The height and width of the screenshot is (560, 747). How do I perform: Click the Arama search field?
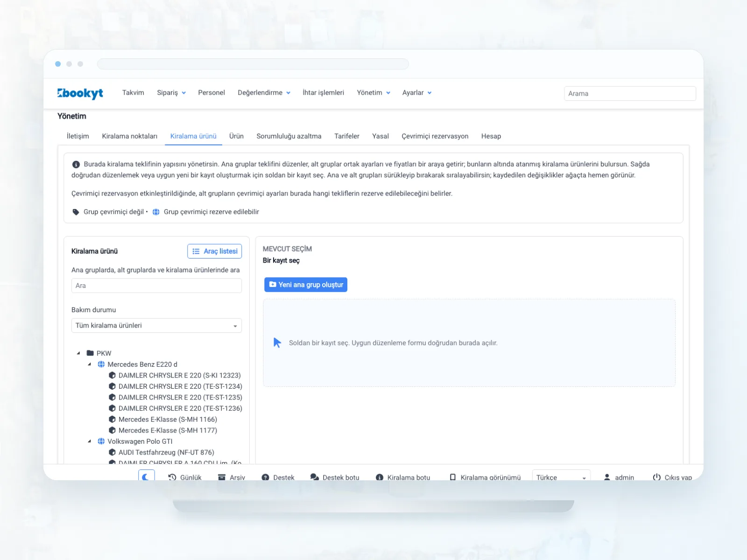[630, 93]
